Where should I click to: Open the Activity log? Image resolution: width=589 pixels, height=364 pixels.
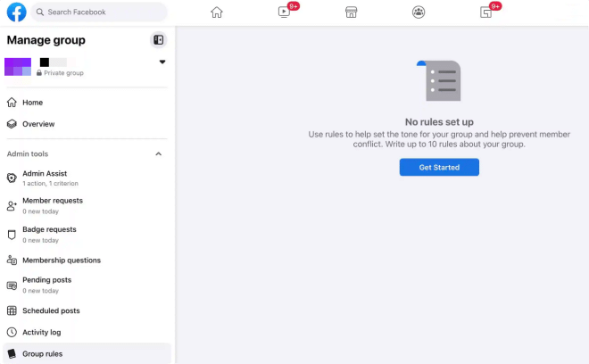tap(87, 332)
